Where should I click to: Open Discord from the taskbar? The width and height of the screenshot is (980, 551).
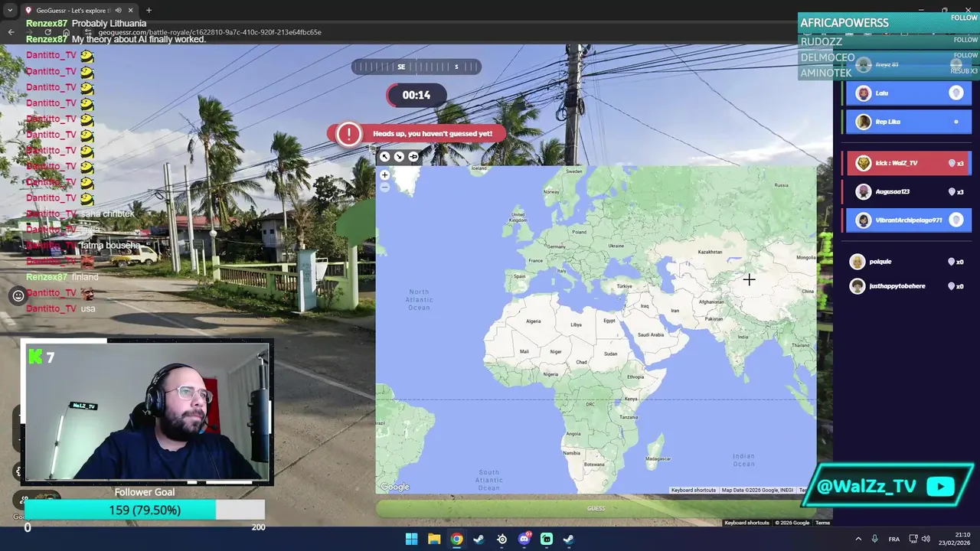[524, 539]
